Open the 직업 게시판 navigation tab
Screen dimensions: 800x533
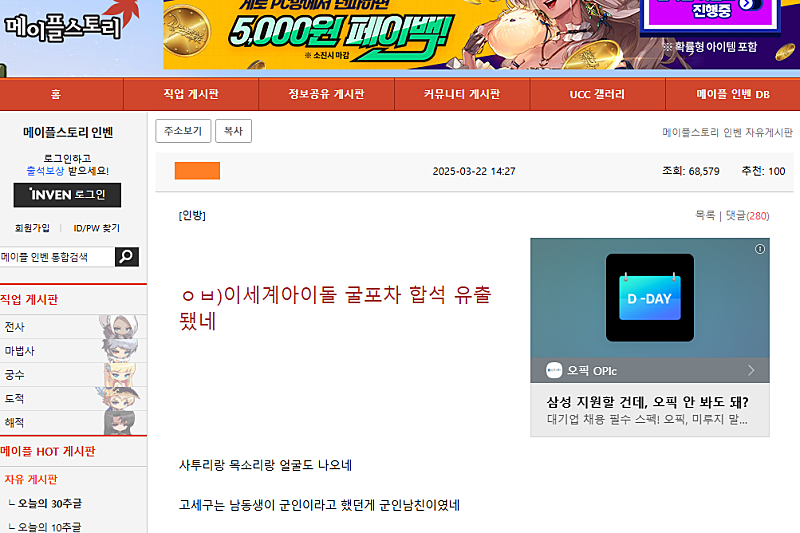[x=191, y=94]
